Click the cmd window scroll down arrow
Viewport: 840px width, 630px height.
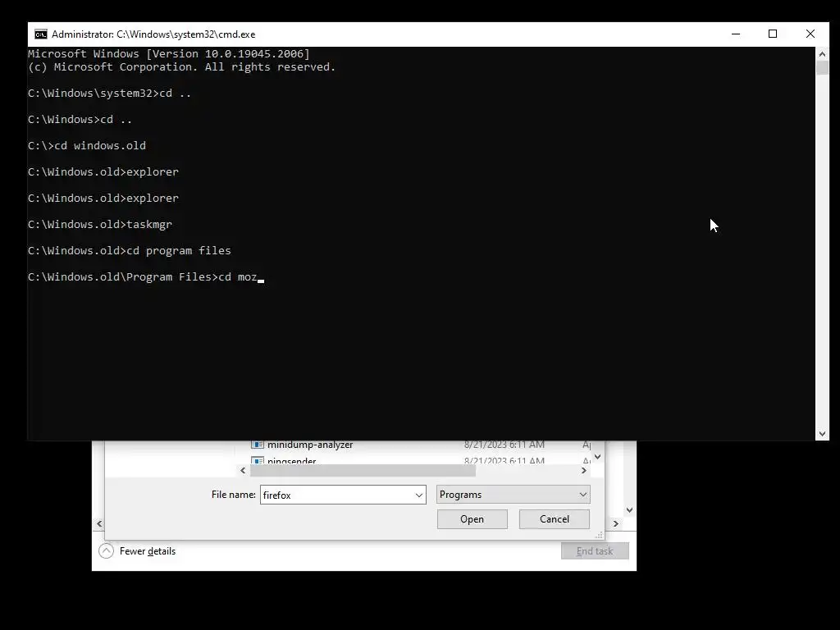(x=822, y=434)
